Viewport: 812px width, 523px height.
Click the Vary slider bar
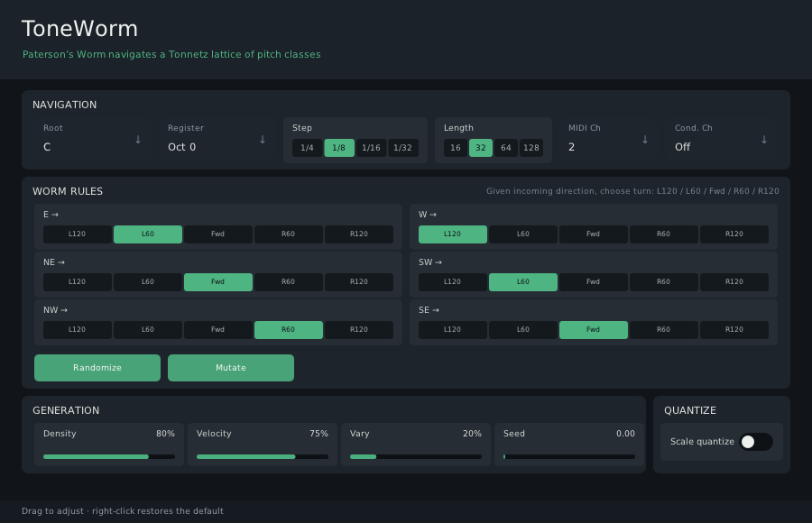coord(416,456)
